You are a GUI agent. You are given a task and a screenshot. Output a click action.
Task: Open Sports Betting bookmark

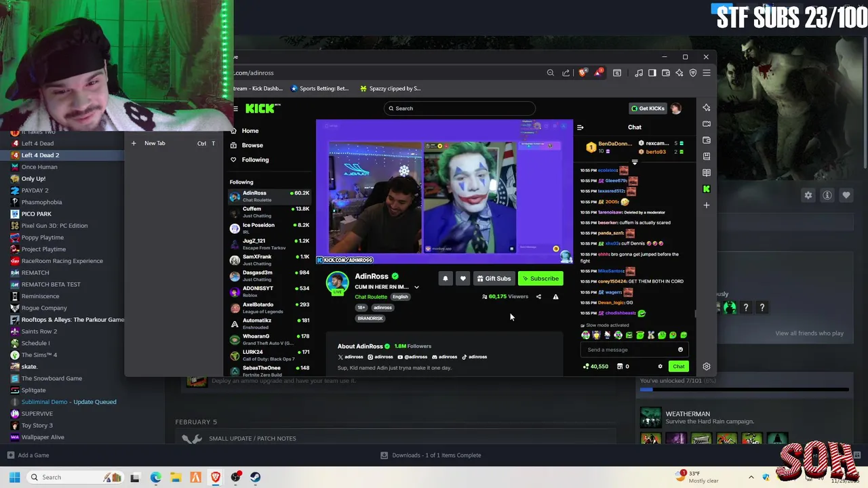coord(319,88)
